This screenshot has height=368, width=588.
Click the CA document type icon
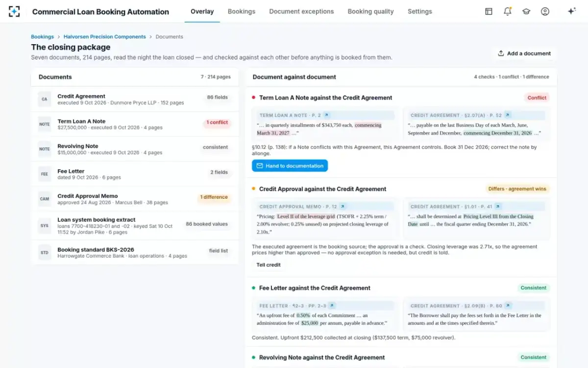click(x=45, y=99)
